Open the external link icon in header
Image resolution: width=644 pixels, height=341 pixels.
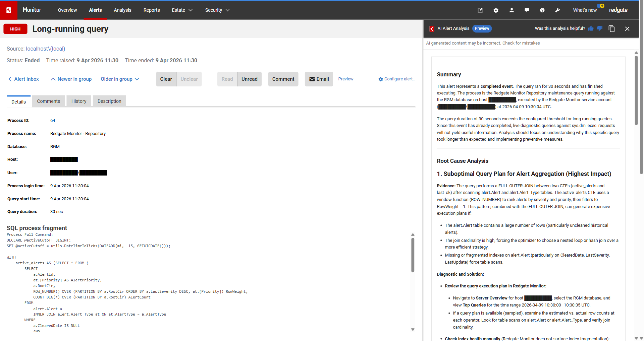[x=480, y=10]
